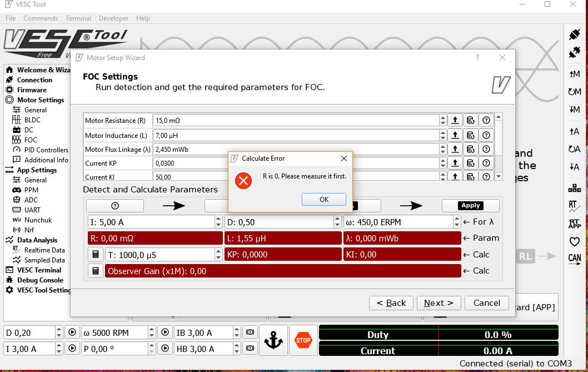Open the Developer menu
Image resolution: width=588 pixels, height=372 pixels.
click(x=113, y=18)
